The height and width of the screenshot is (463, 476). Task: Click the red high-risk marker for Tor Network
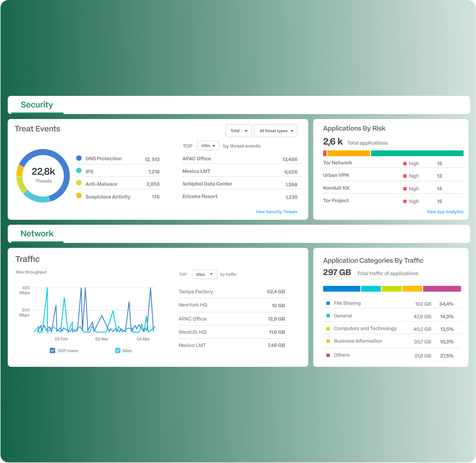405,164
